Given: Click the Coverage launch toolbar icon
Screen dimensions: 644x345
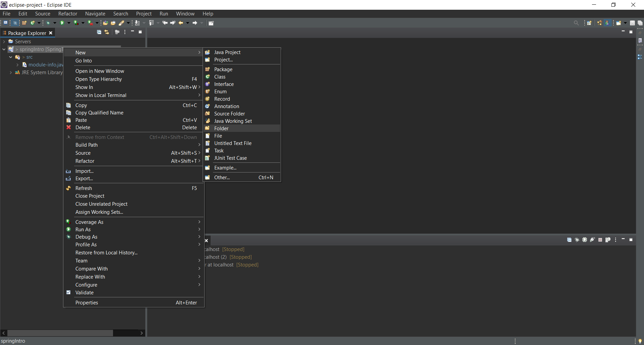Looking at the screenshot, I should (76, 23).
